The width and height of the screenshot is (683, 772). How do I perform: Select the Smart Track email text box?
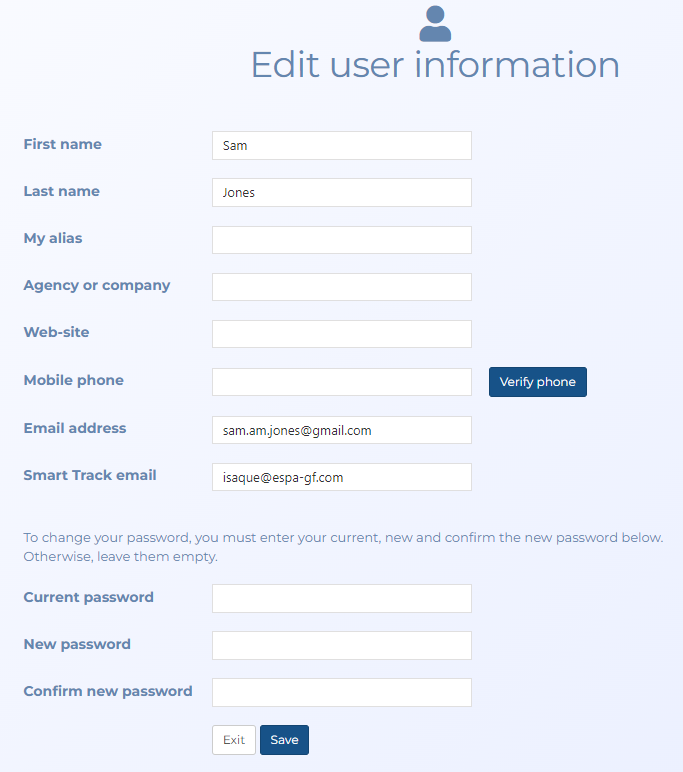[341, 477]
